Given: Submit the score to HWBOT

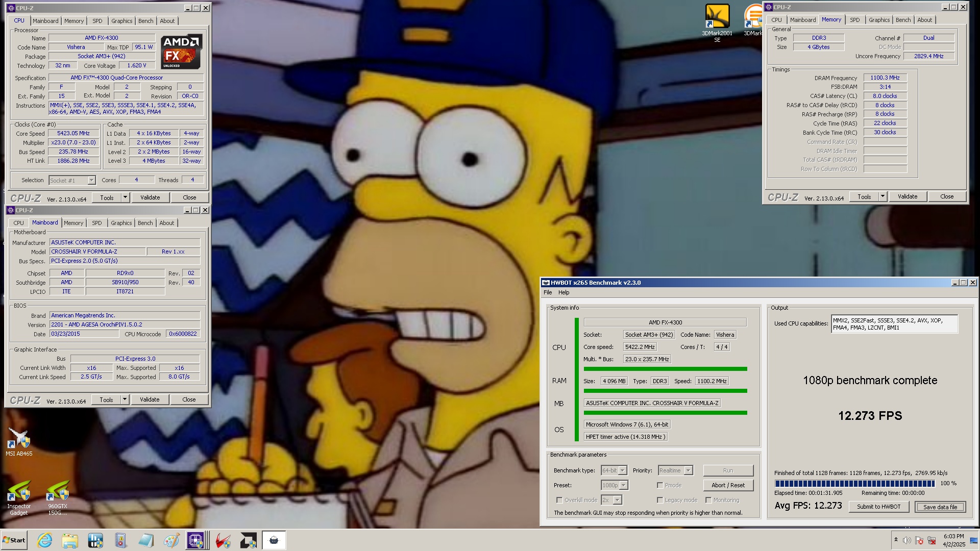Looking at the screenshot, I should pos(878,507).
